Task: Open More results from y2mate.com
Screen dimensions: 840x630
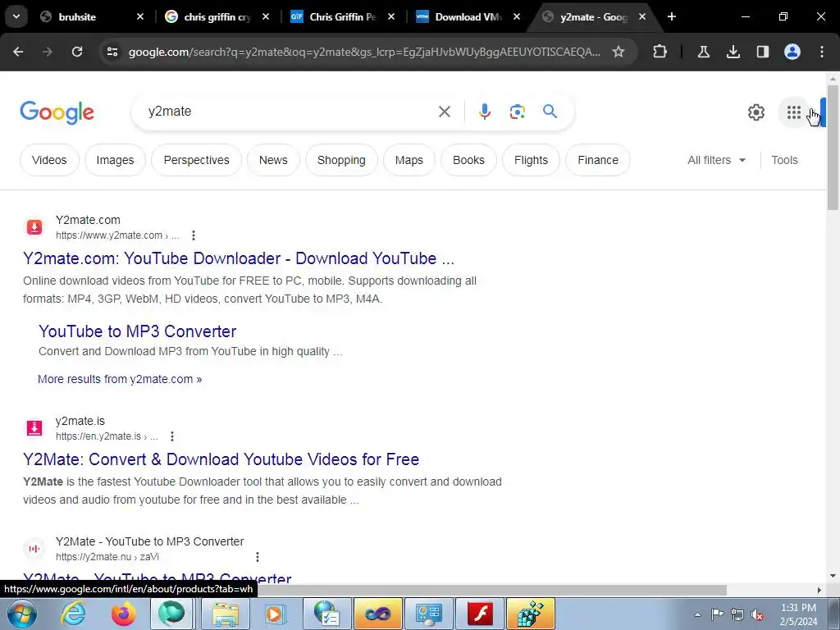Action: tap(120, 379)
